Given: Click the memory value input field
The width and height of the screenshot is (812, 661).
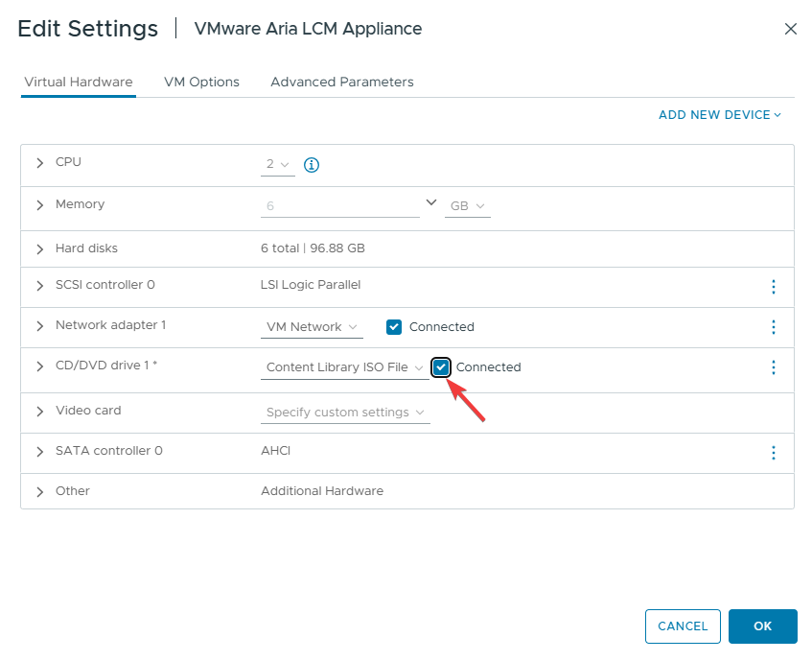Looking at the screenshot, I should 340,206.
